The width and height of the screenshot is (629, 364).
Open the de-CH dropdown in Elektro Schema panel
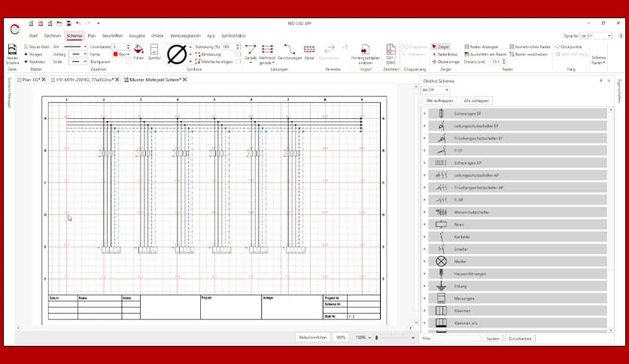pyautogui.click(x=435, y=89)
